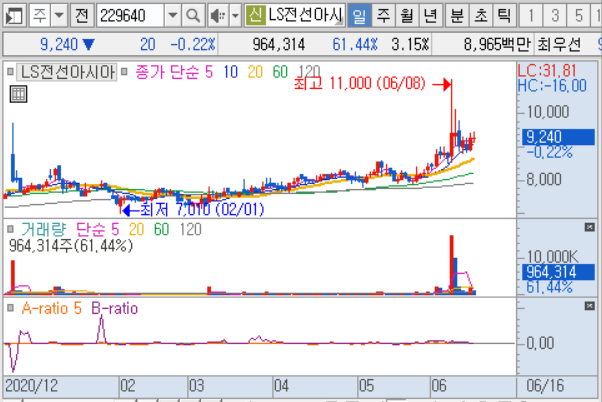
Task: Click the speaker sound icon
Action: pos(218,16)
